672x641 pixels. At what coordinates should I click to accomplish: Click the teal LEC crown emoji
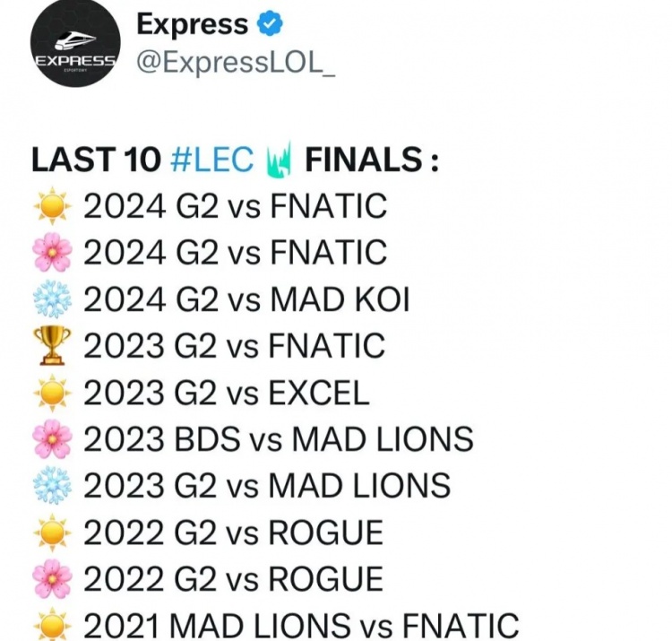point(279,159)
